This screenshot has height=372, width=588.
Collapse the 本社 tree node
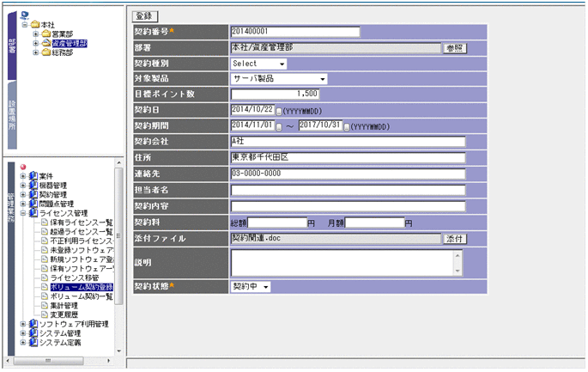(25, 25)
